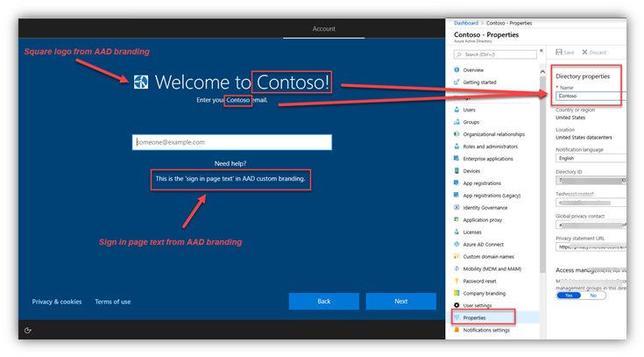The height and width of the screenshot is (357, 644).
Task: Click the Custom domain names icon
Action: (x=456, y=257)
